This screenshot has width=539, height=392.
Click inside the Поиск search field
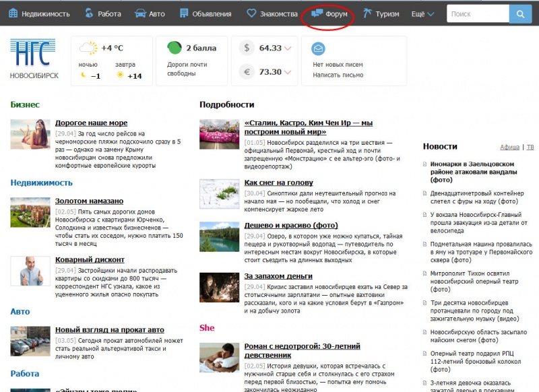click(478, 14)
